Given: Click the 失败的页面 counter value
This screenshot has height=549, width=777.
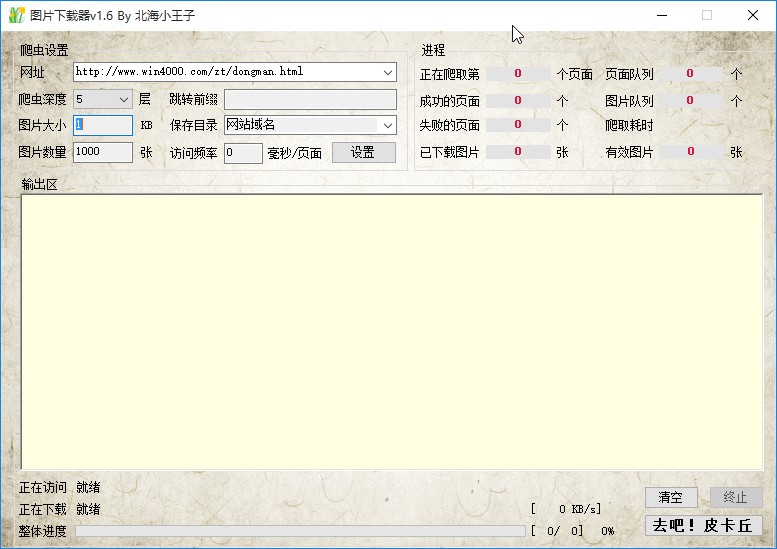Looking at the screenshot, I should click(517, 125).
